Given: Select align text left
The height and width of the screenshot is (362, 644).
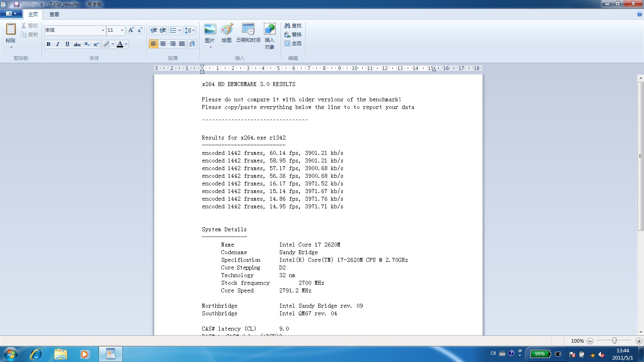Looking at the screenshot, I should (x=153, y=44).
